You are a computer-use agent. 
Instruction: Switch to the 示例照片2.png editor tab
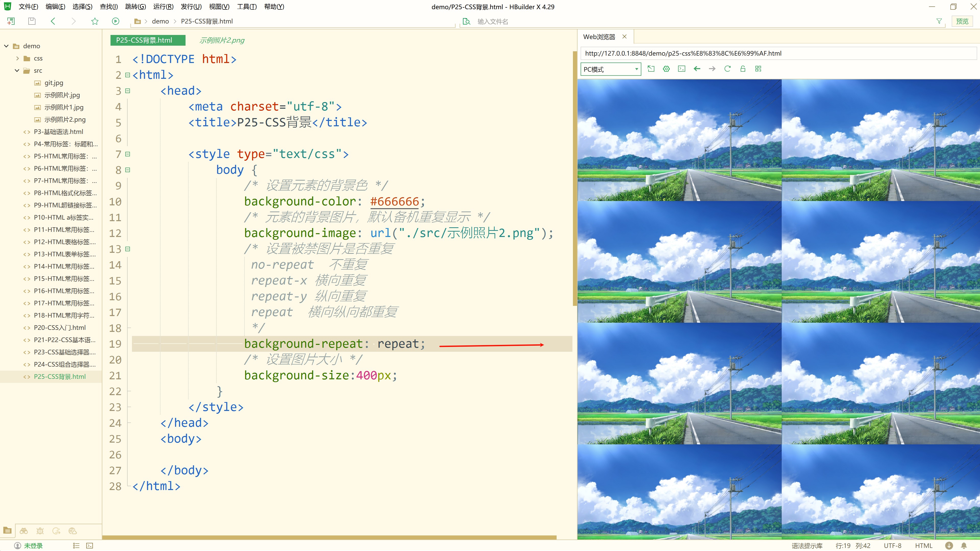point(222,40)
